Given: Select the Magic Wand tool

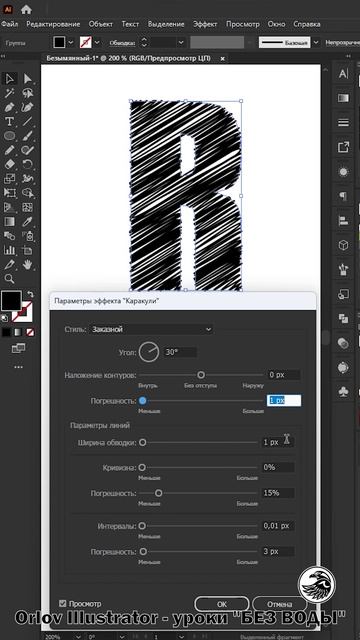Looking at the screenshot, I should coord(9,93).
